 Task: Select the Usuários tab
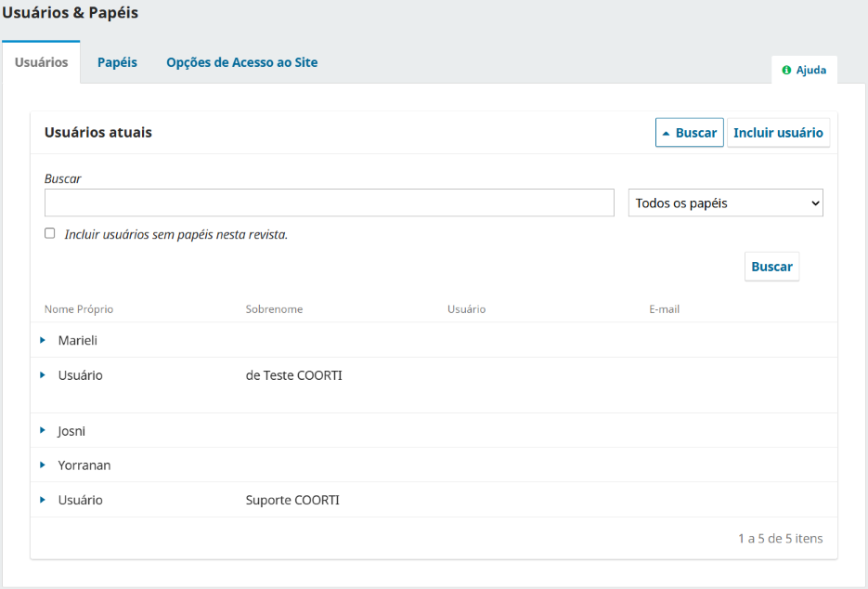pos(41,62)
